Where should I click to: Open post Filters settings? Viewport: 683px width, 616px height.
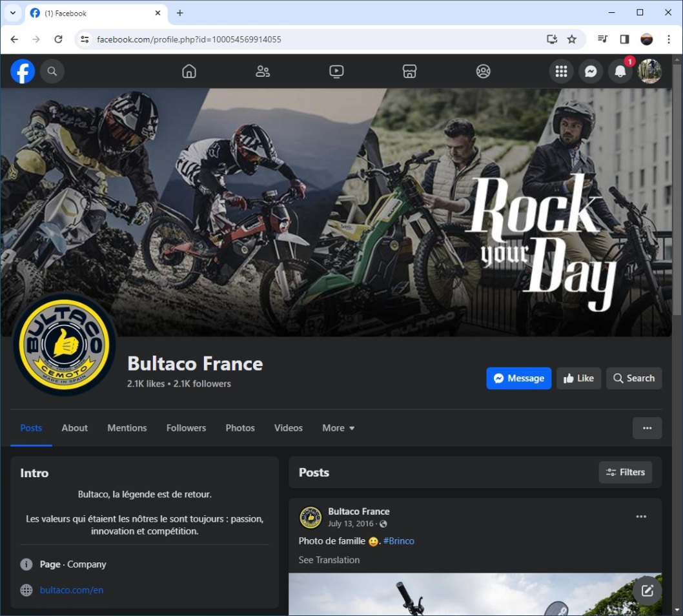click(625, 472)
